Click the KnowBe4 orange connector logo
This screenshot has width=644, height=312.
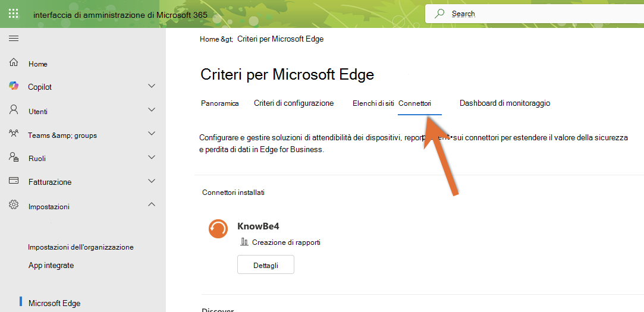218,229
